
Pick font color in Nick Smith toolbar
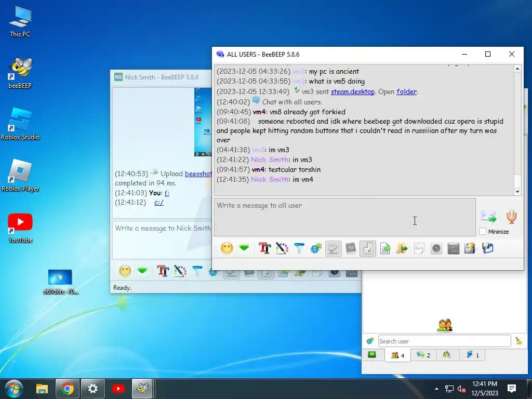(x=180, y=271)
